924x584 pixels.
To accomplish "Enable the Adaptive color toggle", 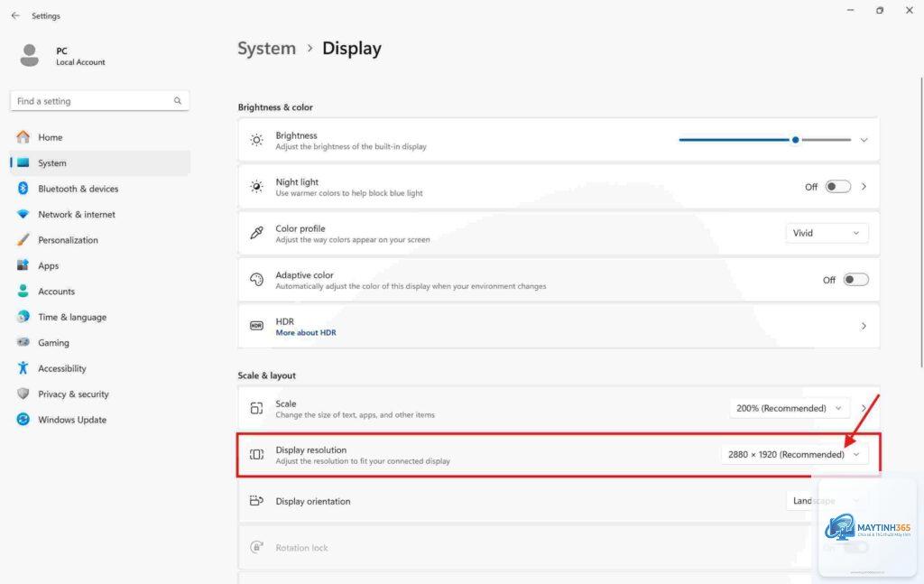I will (855, 279).
